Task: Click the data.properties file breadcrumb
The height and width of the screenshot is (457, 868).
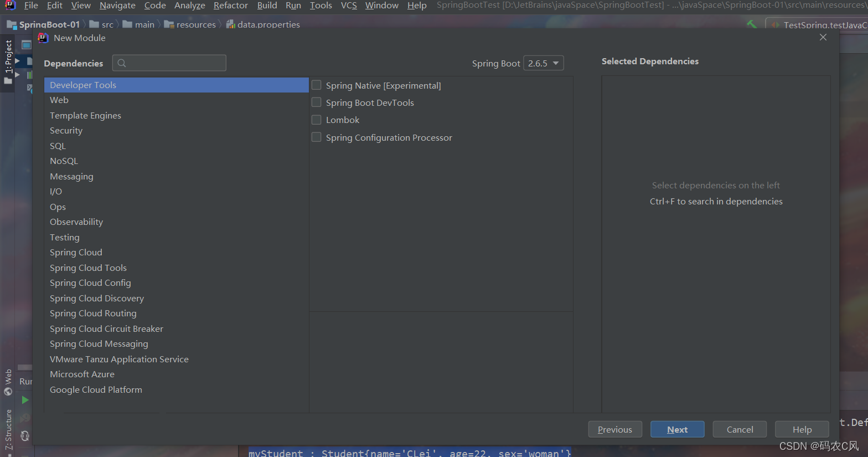Action: (263, 24)
